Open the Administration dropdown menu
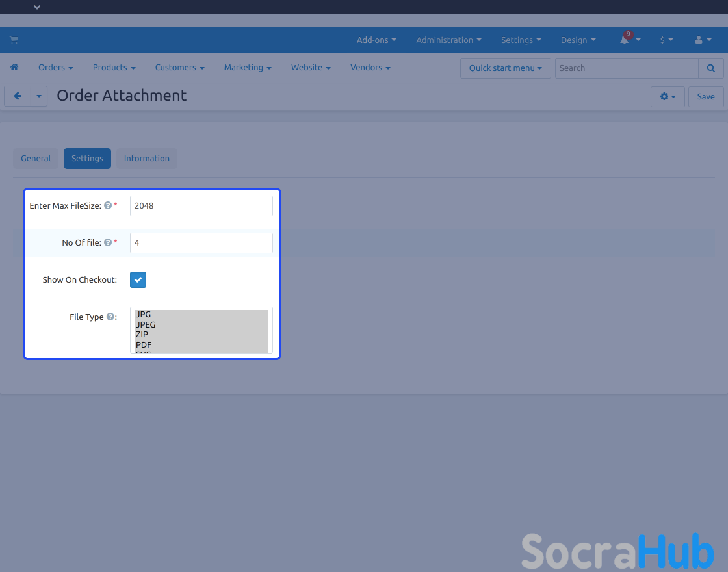 (448, 40)
